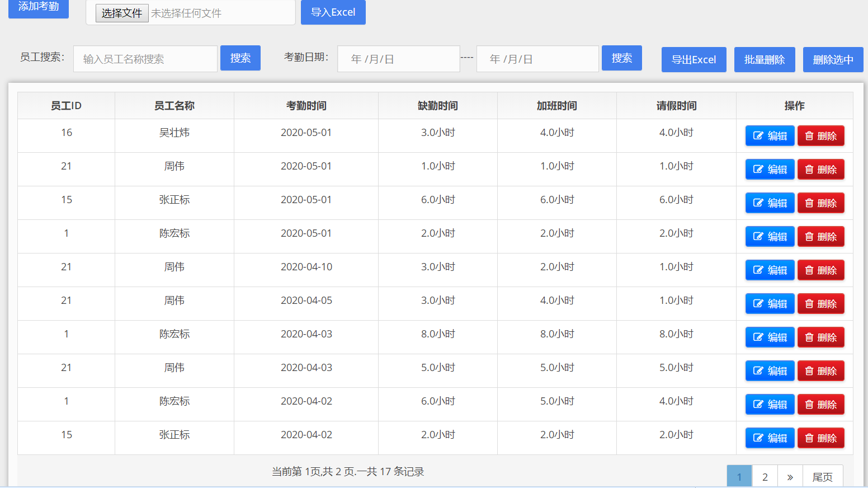This screenshot has height=488, width=868.
Task: Select the date cell 2020-04-10
Action: click(x=306, y=267)
